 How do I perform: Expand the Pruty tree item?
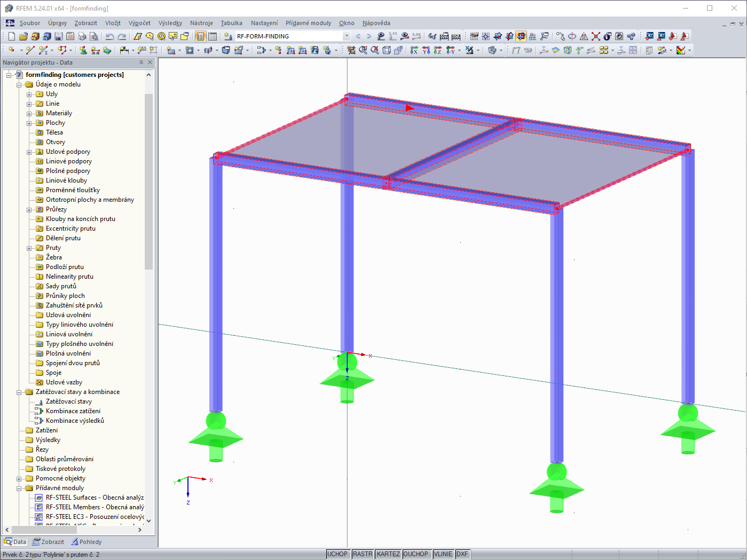point(28,247)
